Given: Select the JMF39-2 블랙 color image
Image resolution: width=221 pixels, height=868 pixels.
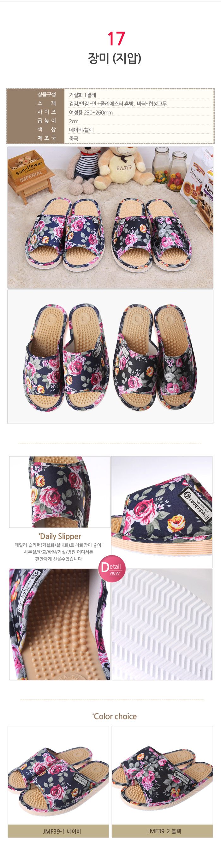Looking at the screenshot, I should [162, 775].
